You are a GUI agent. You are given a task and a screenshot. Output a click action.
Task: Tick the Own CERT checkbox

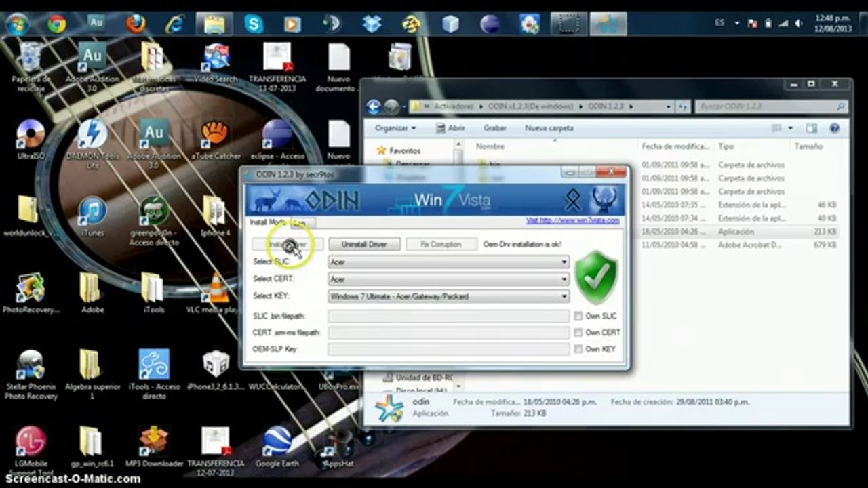(578, 333)
